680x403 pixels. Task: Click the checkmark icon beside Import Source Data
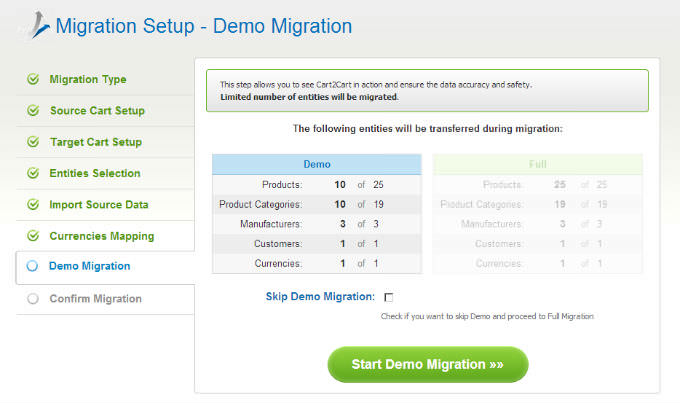click(33, 204)
